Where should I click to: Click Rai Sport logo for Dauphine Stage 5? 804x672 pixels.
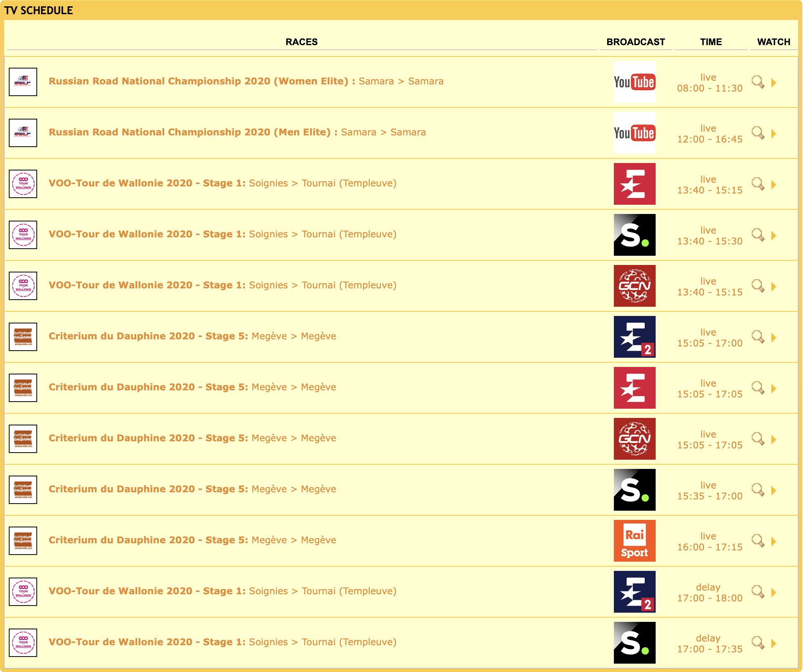pos(634,541)
